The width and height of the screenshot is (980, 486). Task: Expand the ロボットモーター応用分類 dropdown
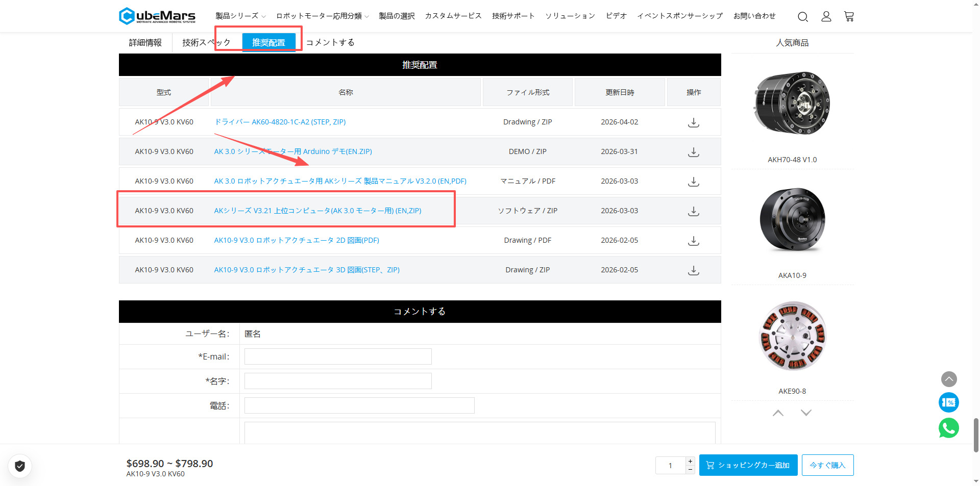(322, 16)
